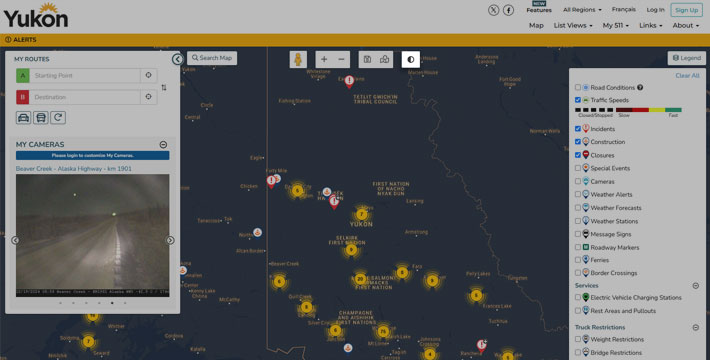Click the incident marker near Eagle Plains

(349, 81)
